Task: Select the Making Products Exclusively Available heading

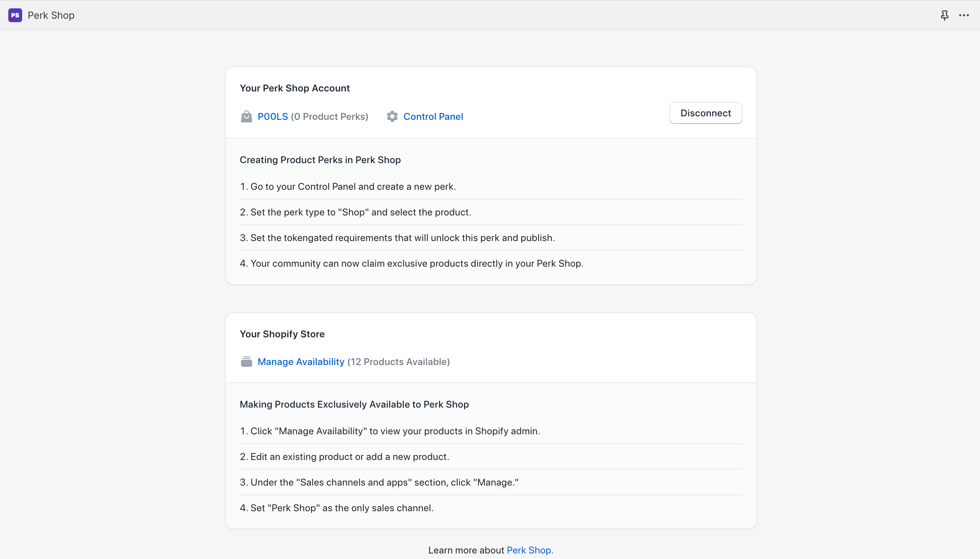Action: [x=354, y=404]
